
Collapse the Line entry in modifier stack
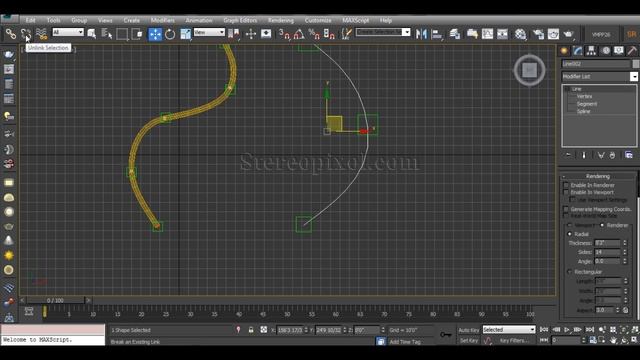567,89
